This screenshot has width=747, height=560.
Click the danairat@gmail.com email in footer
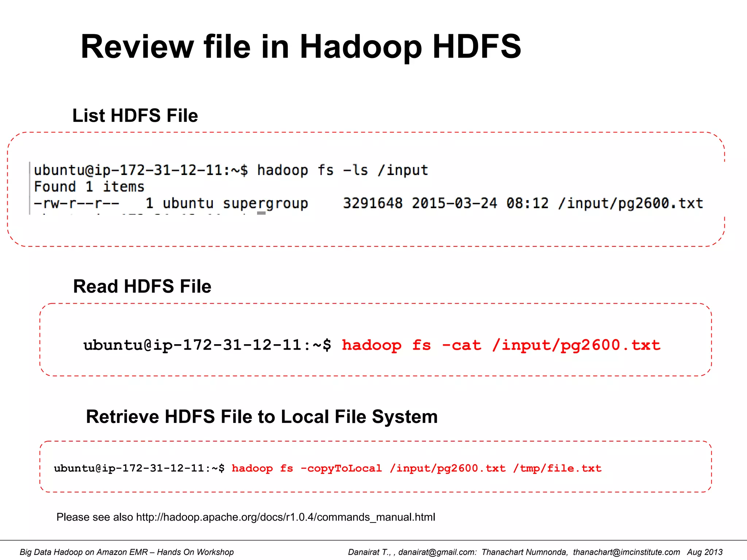(x=437, y=552)
